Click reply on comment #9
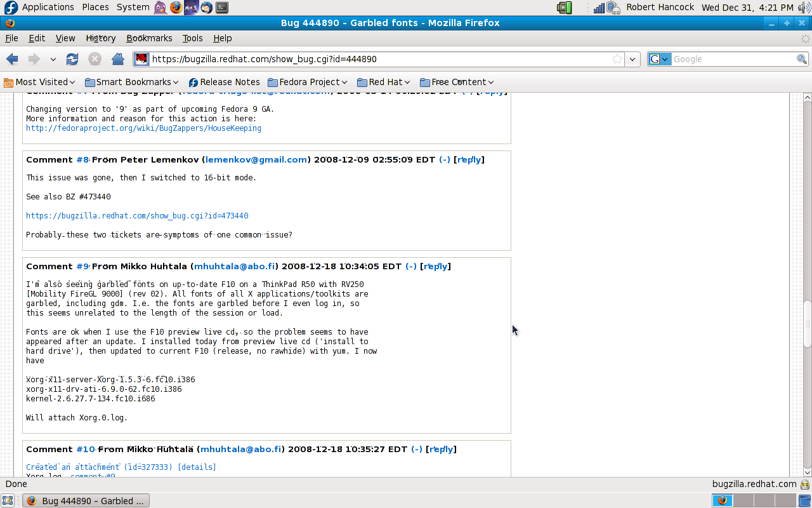This screenshot has width=812, height=508. pyautogui.click(x=435, y=267)
